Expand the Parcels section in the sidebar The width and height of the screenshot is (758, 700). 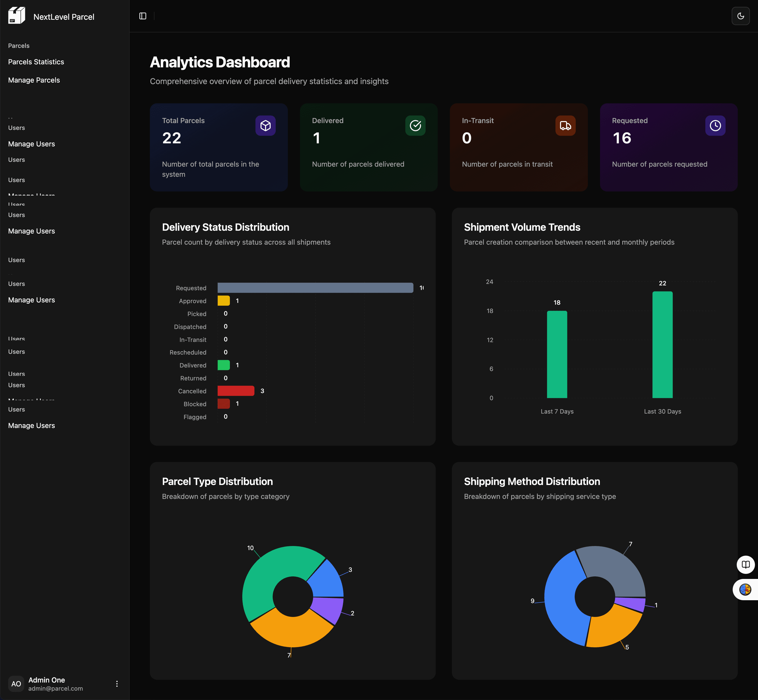click(x=18, y=45)
